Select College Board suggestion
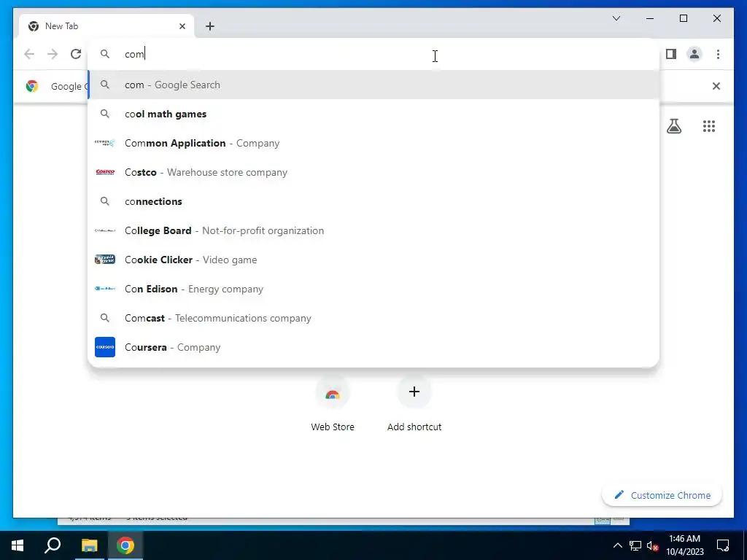 coord(374,230)
